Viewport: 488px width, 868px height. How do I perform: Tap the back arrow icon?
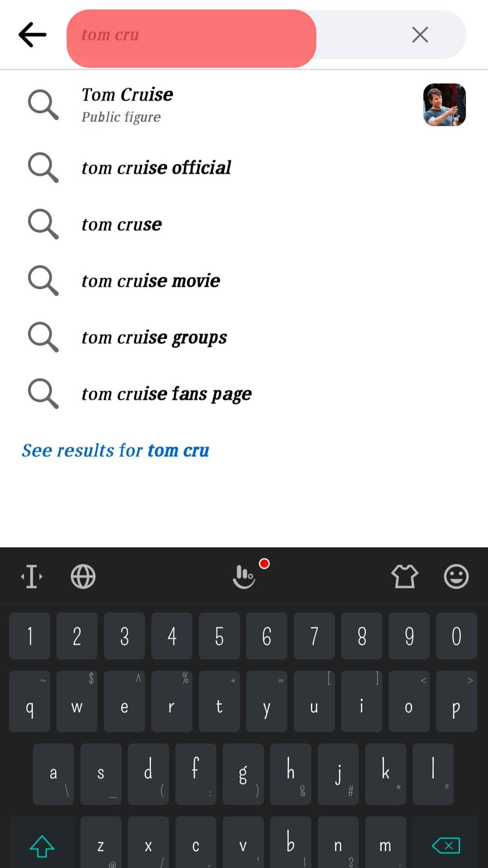(33, 35)
